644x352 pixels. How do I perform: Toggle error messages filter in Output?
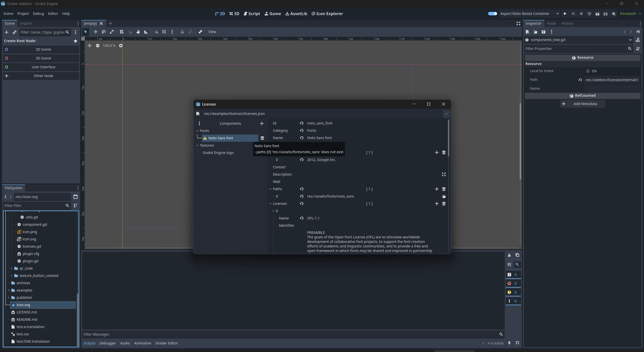tap(513, 283)
